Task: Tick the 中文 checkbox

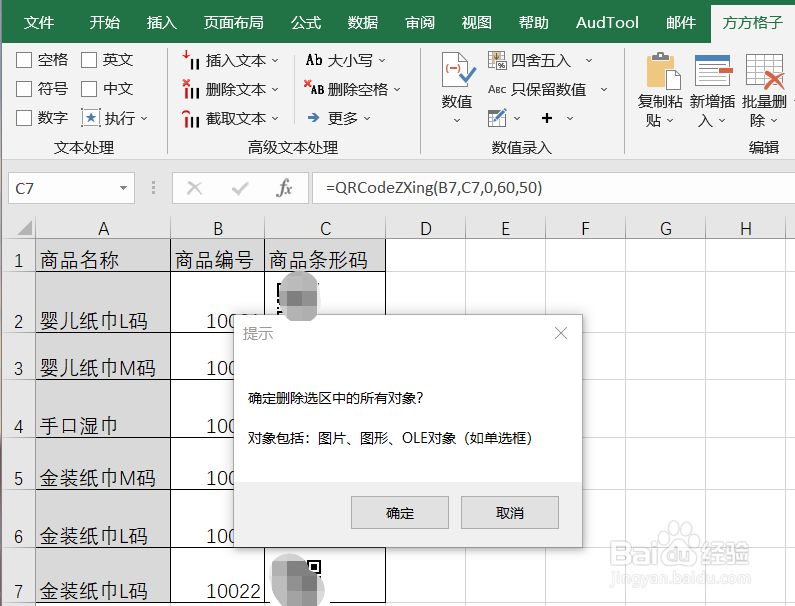Action: pos(89,89)
